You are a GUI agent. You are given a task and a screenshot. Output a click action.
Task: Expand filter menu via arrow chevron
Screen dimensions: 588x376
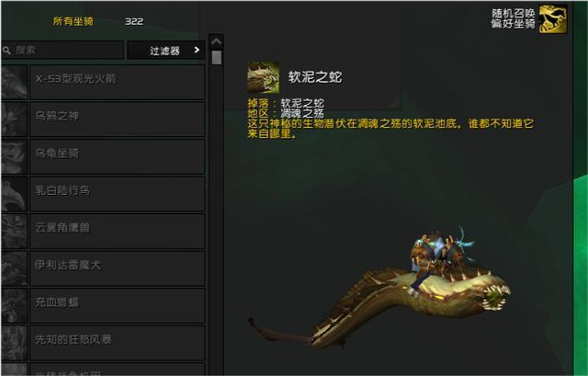coord(197,50)
